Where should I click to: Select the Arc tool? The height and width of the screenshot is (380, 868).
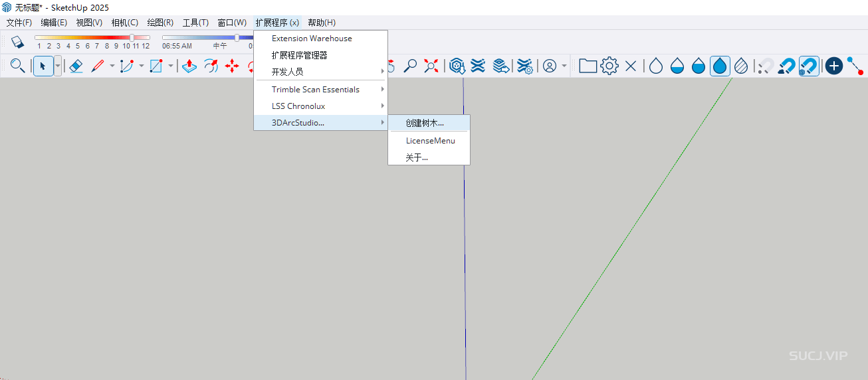pyautogui.click(x=127, y=66)
